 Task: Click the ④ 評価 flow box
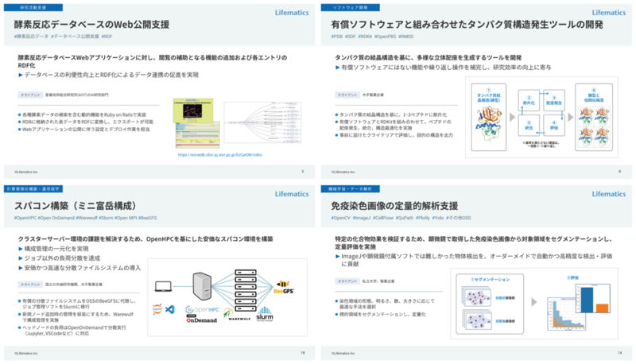click(553, 126)
